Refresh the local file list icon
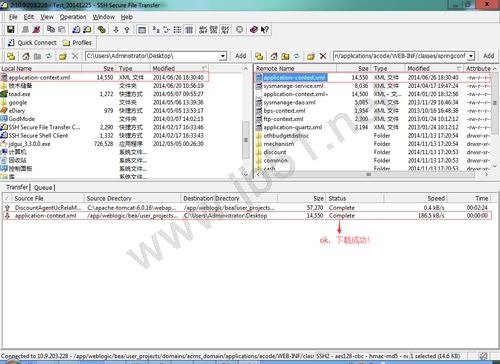This screenshot has height=364, width=500. (49, 56)
